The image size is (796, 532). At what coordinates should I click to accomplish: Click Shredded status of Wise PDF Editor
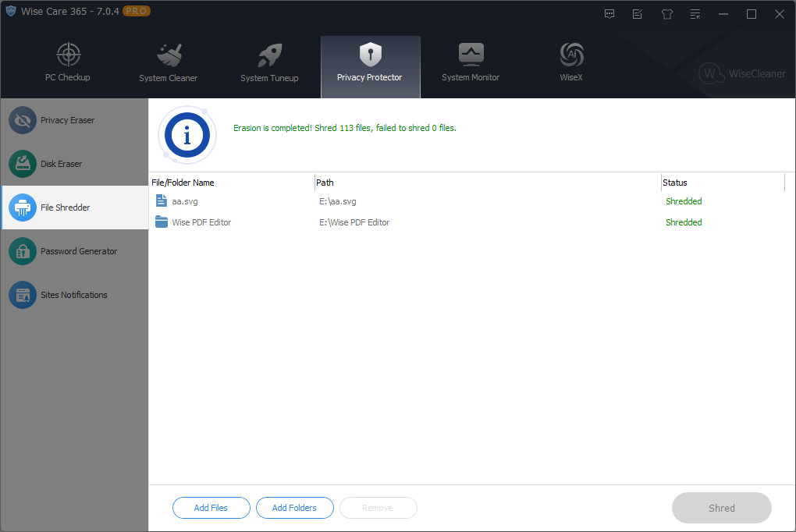[x=684, y=222]
